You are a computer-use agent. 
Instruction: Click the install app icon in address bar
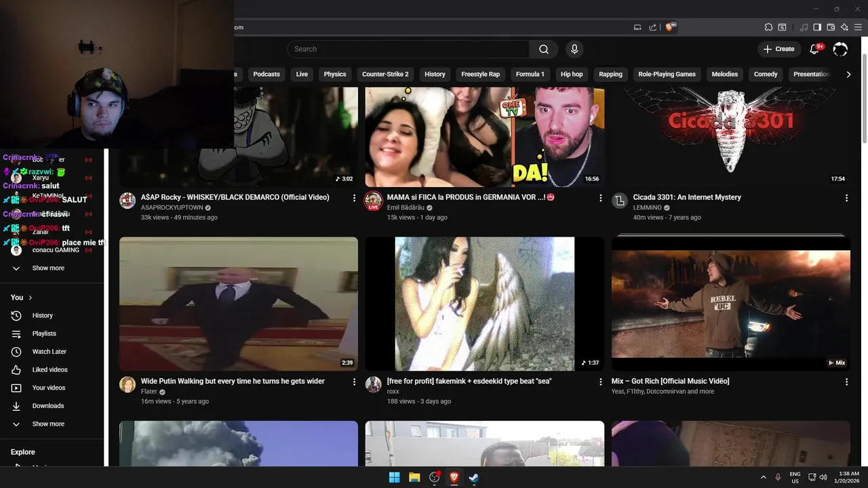tap(637, 27)
